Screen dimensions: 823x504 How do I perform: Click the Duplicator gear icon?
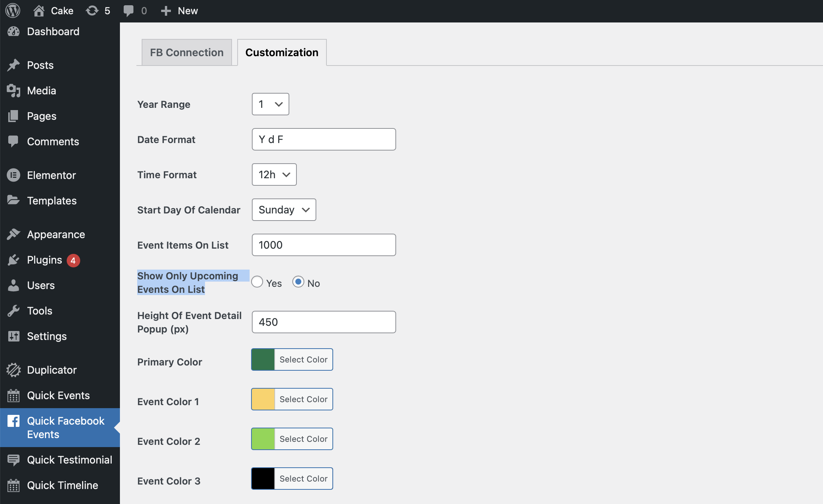(x=13, y=370)
